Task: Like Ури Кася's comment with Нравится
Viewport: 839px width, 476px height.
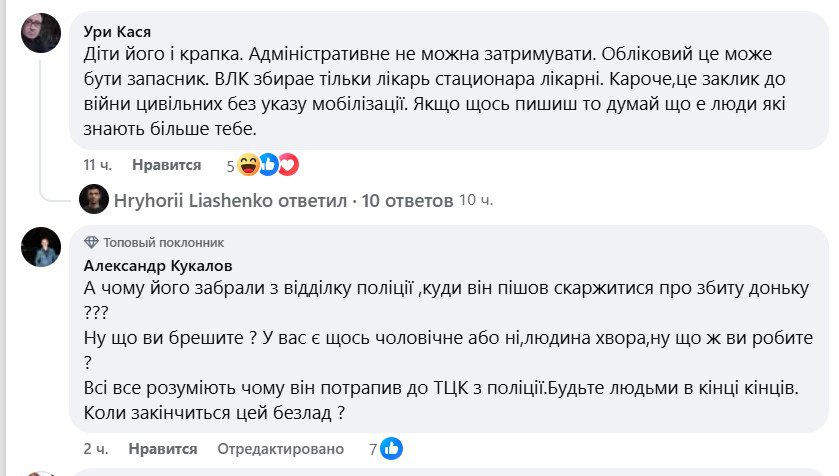Action: [x=166, y=165]
